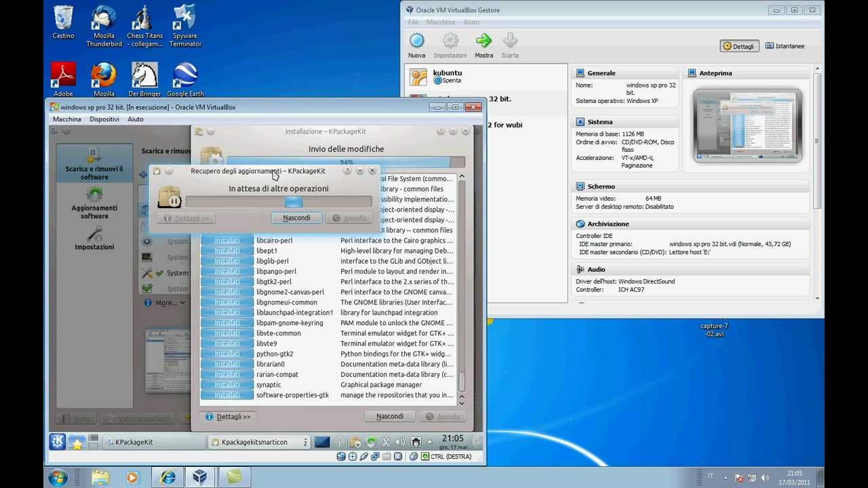Image resolution: width=868 pixels, height=488 pixels.
Task: Click the green Mostra arrow icon
Action: [x=484, y=41]
